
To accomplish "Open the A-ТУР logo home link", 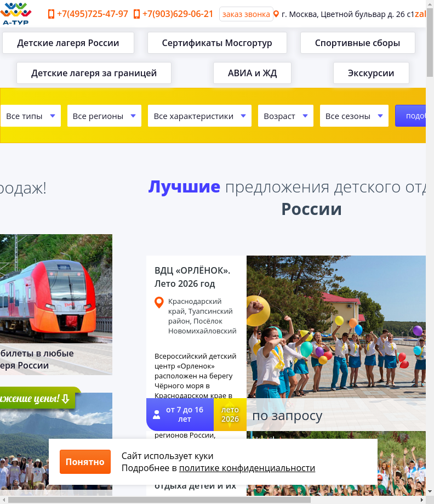I will tap(15, 14).
